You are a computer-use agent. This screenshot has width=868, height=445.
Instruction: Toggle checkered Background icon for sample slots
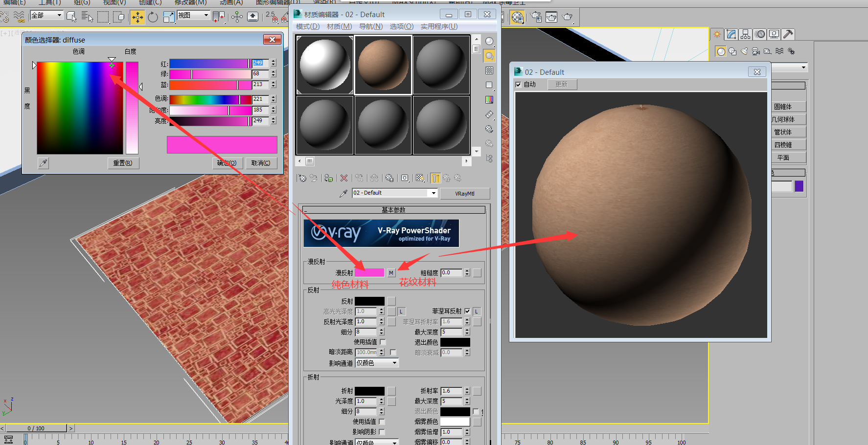489,71
